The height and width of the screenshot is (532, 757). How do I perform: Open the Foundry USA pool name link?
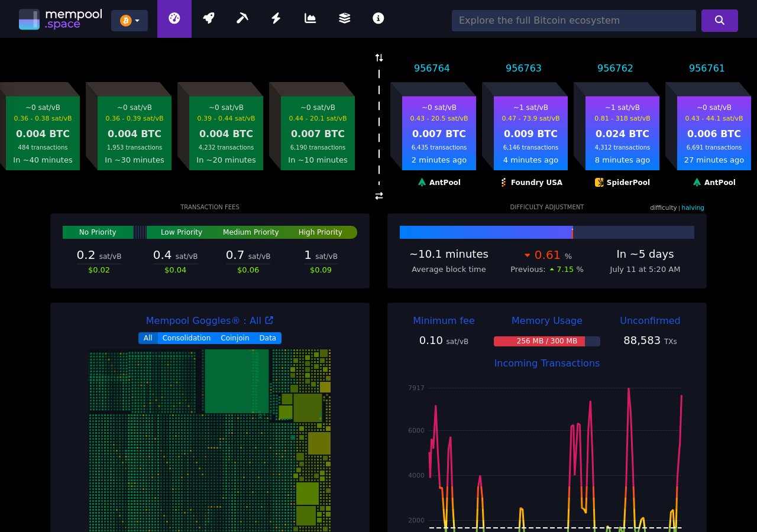pyautogui.click(x=536, y=183)
